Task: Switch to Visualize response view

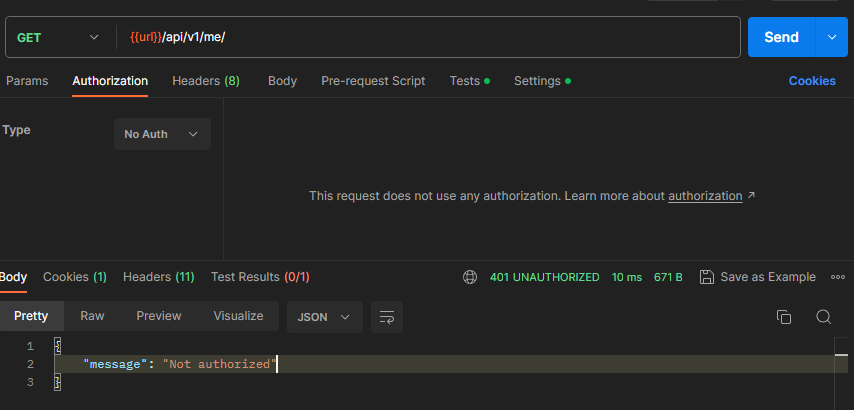Action: click(239, 316)
